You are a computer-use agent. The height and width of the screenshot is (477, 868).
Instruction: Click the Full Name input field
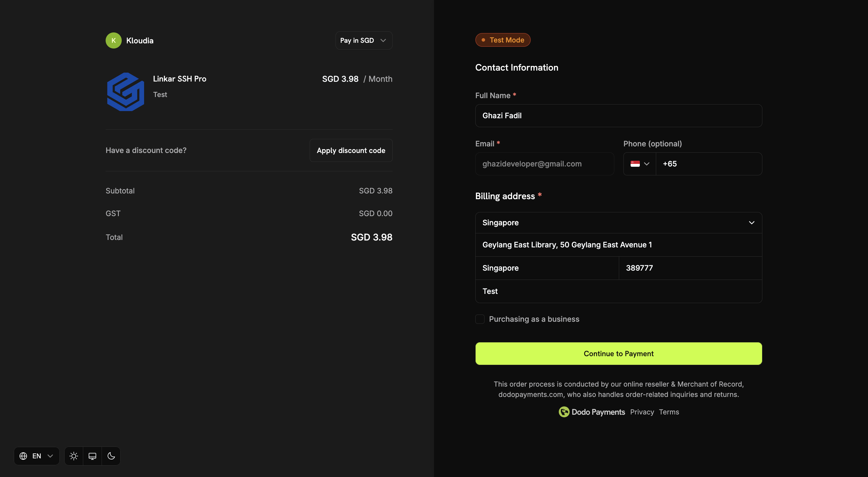[x=618, y=116]
